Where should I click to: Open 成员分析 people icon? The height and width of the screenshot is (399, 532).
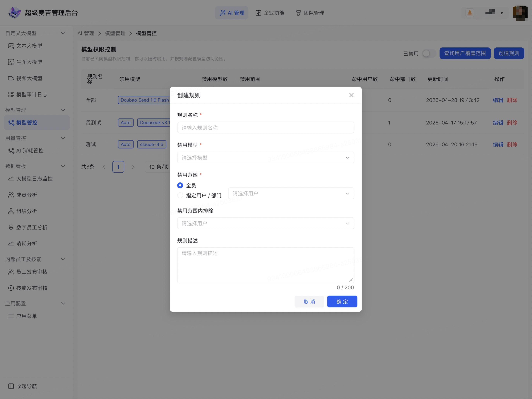click(11, 195)
